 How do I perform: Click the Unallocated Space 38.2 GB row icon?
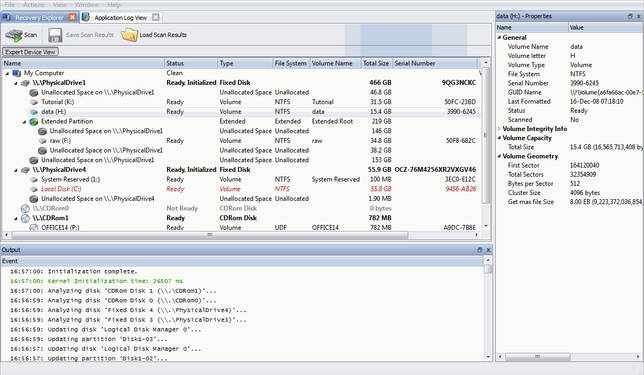pyautogui.click(x=42, y=151)
